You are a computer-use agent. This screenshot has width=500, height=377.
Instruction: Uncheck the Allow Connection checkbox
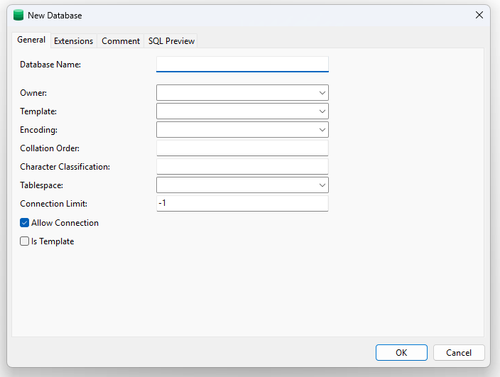(x=24, y=223)
